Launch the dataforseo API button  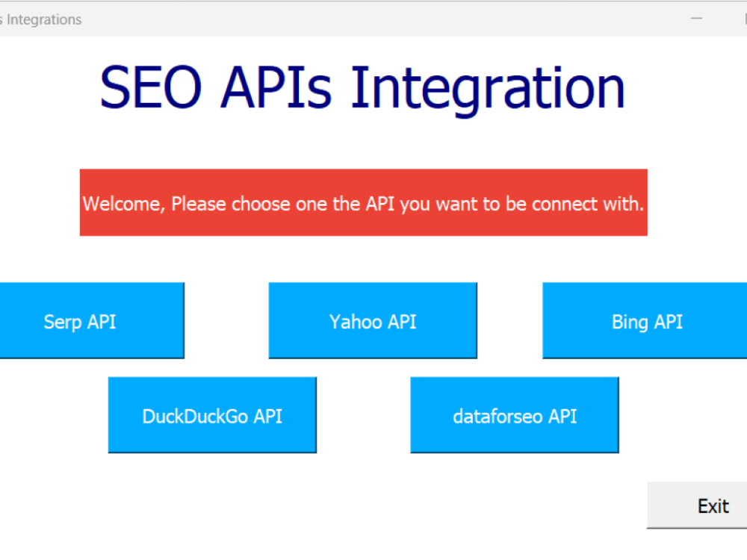click(x=515, y=414)
